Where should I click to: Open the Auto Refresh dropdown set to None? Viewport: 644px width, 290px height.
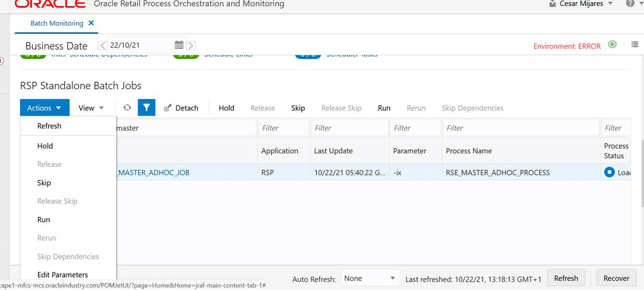(x=370, y=279)
